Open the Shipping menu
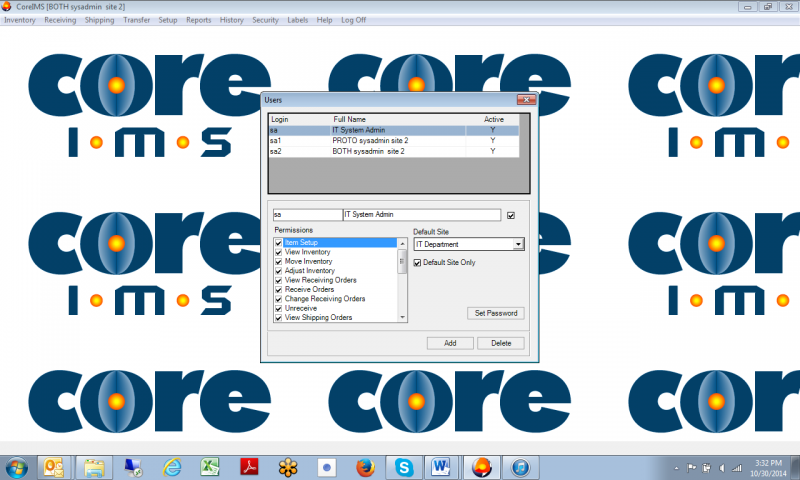 [99, 20]
